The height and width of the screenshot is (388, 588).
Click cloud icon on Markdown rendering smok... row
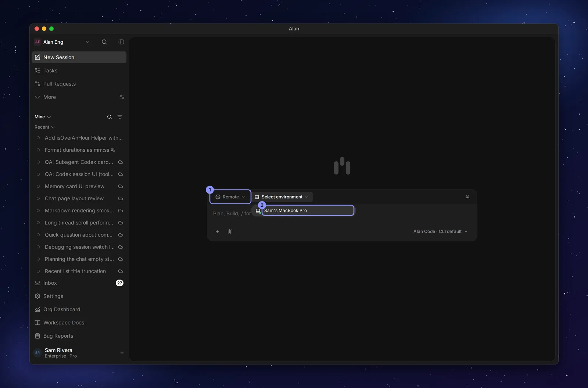[121, 211]
